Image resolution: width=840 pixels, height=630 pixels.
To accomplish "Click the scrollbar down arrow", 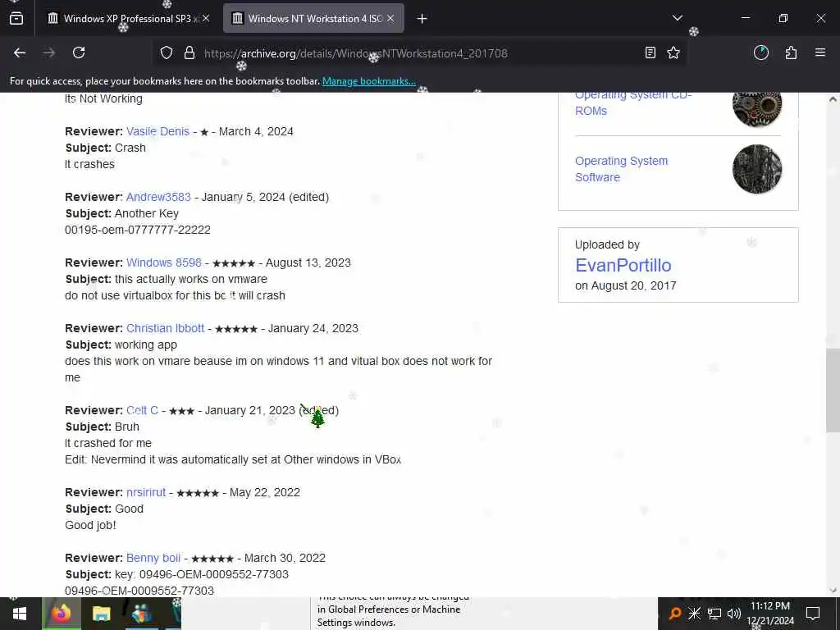I will click(x=833, y=591).
